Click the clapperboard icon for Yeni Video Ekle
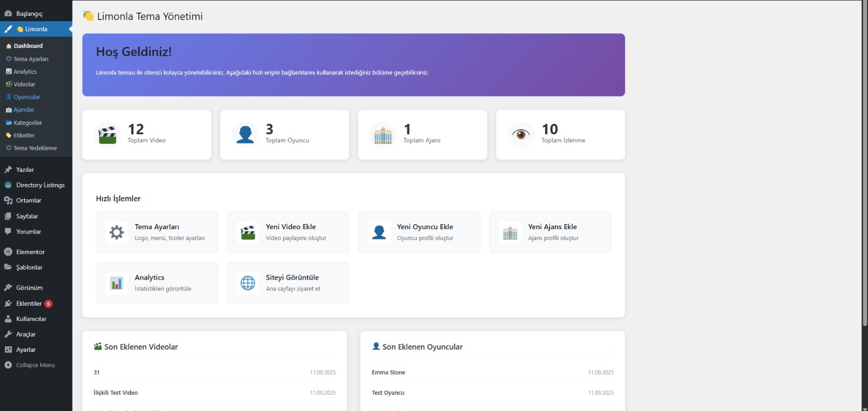This screenshot has width=868, height=411. pyautogui.click(x=248, y=232)
